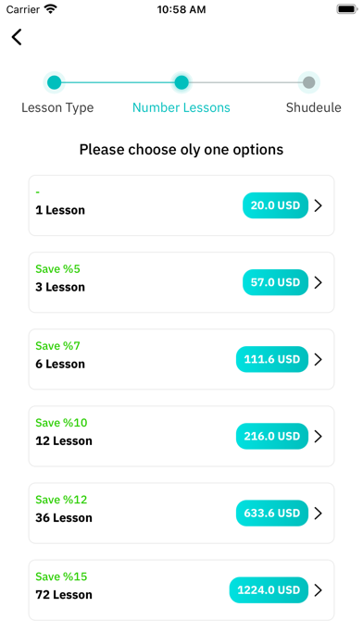The height and width of the screenshot is (644, 363).
Task: Choose the 20.0 USD price button
Action: point(275,205)
